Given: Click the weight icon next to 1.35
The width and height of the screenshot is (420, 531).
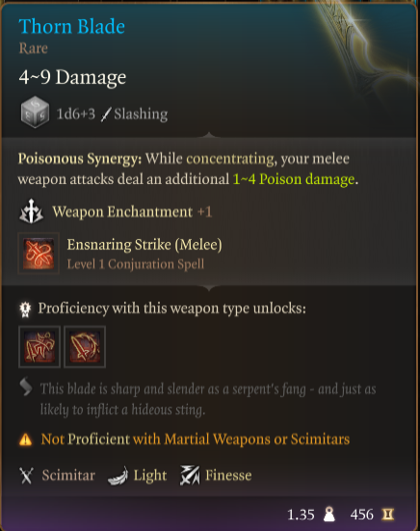Looking at the screenshot, I should click(329, 515).
